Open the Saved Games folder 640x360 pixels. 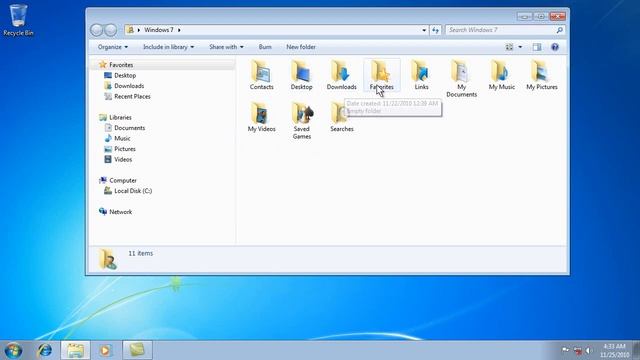[302, 121]
